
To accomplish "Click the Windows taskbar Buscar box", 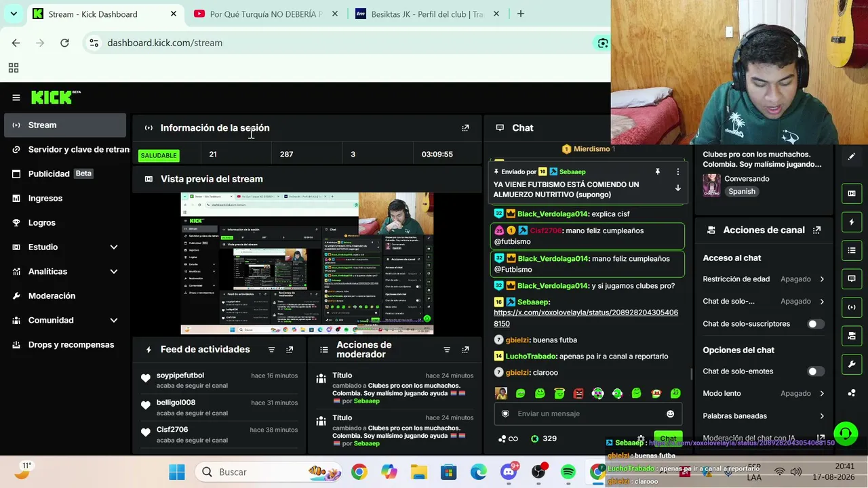I will pos(268,472).
